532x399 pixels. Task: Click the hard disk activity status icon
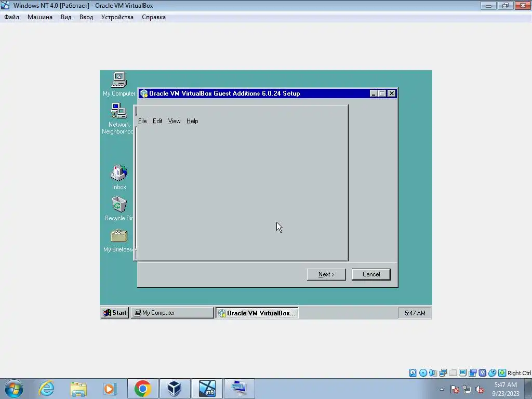pos(413,373)
